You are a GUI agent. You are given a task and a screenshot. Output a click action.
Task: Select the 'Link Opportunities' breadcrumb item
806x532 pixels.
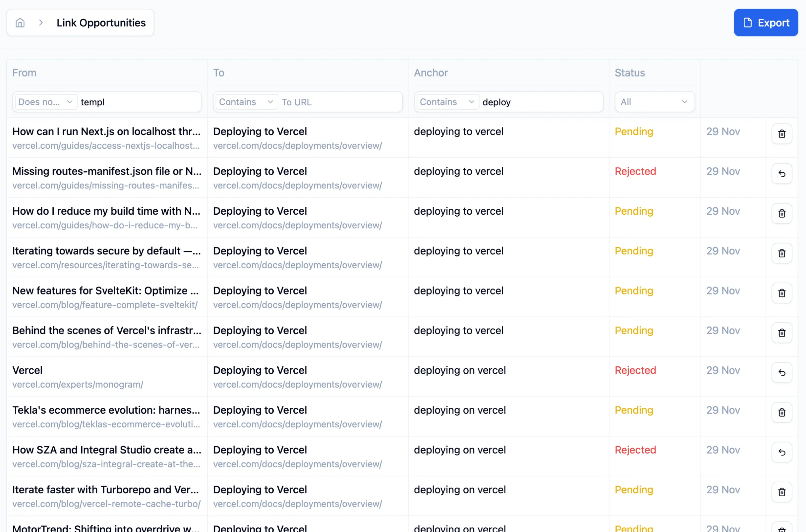point(101,23)
